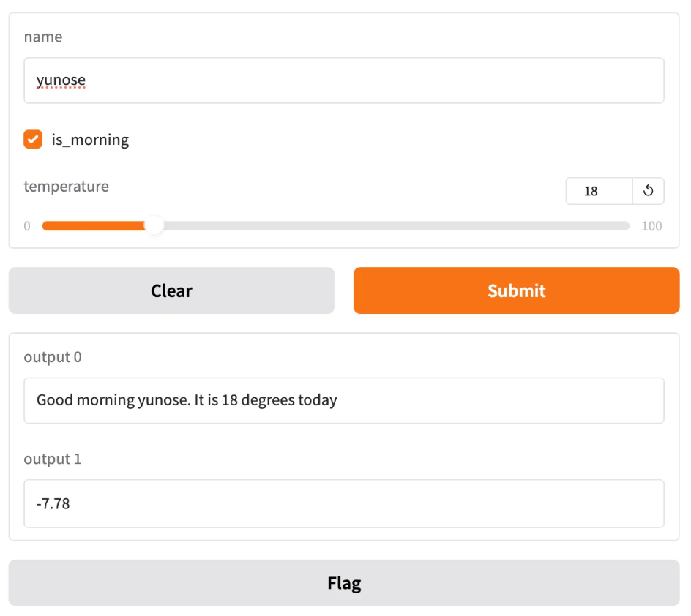691x616 pixels.
Task: Click the output 0 label
Action: [x=53, y=357]
